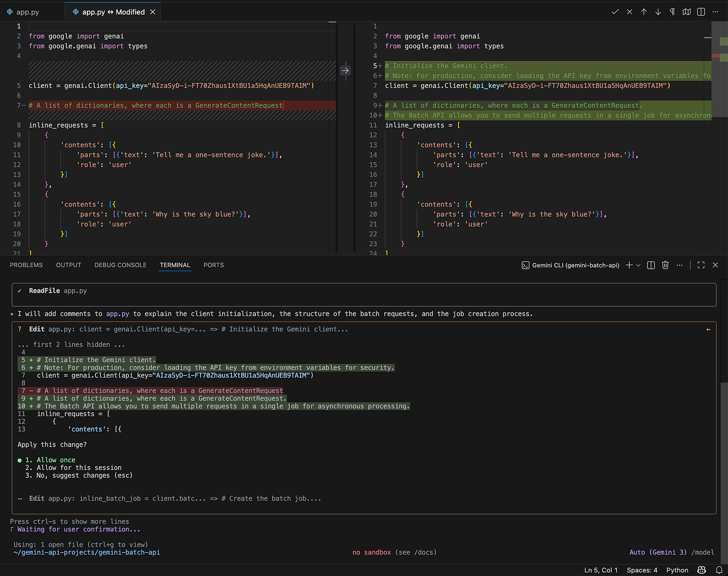Screen dimensions: 728x576
Task: Open the Copilot status icon
Action: pos(701,570)
